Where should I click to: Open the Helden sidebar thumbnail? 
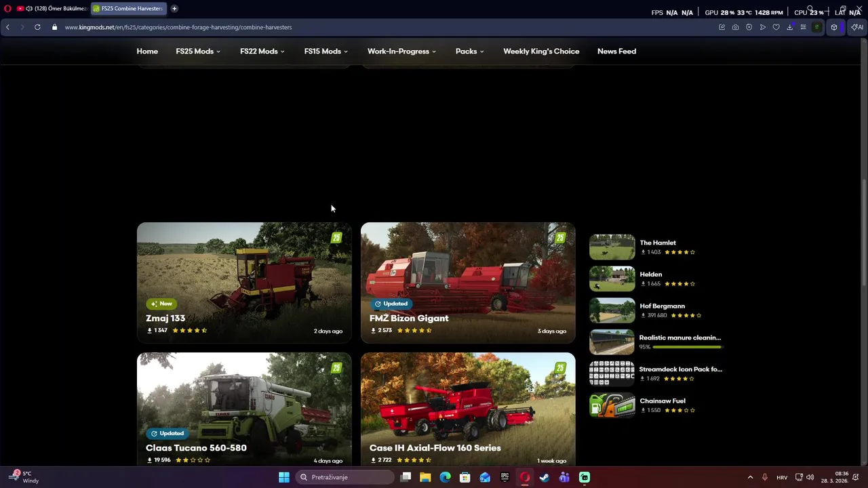[x=612, y=279]
